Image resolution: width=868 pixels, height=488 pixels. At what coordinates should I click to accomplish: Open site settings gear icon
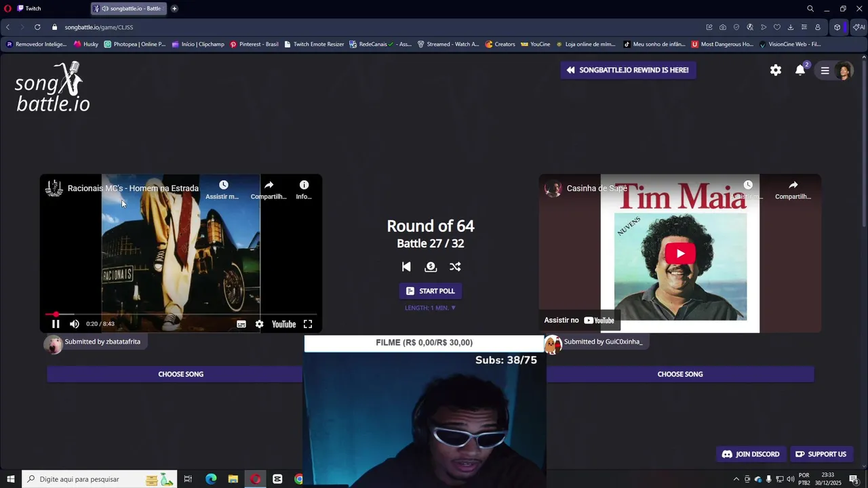776,70
